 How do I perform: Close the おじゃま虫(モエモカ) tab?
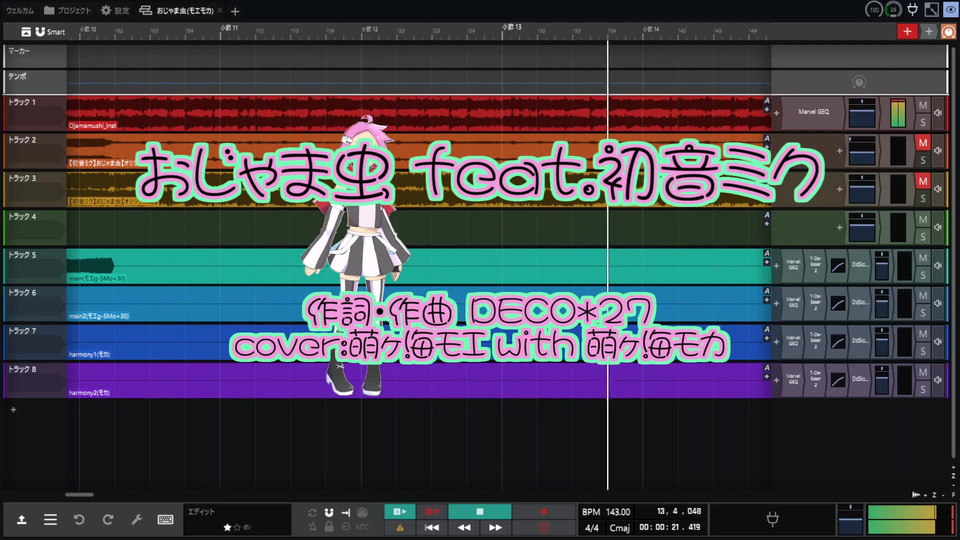tap(220, 10)
